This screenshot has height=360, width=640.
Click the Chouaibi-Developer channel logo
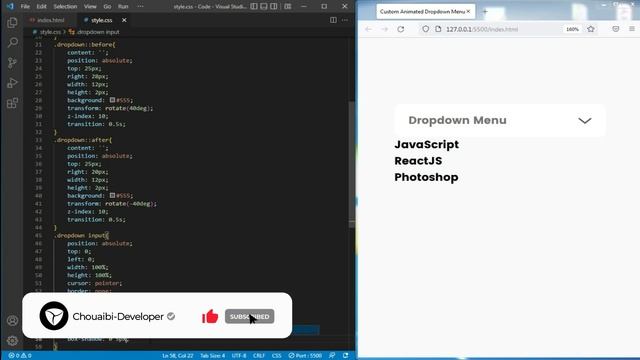pos(54,316)
